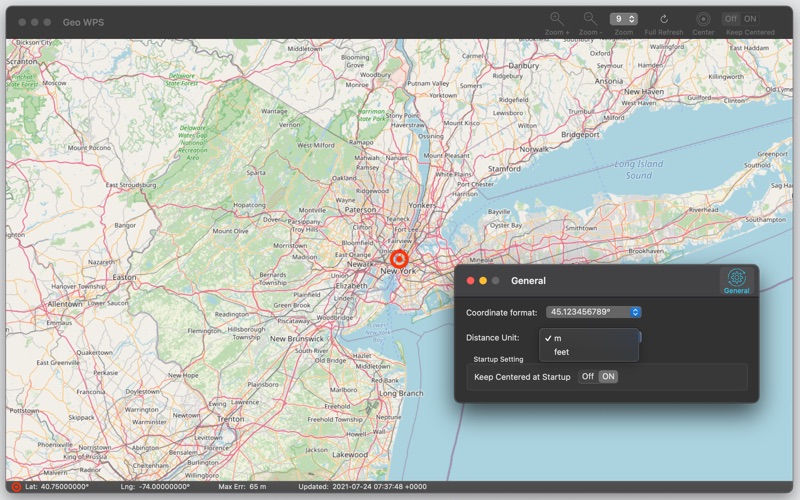Click the Full Refresh icon
This screenshot has width=800, height=500.
pyautogui.click(x=664, y=19)
